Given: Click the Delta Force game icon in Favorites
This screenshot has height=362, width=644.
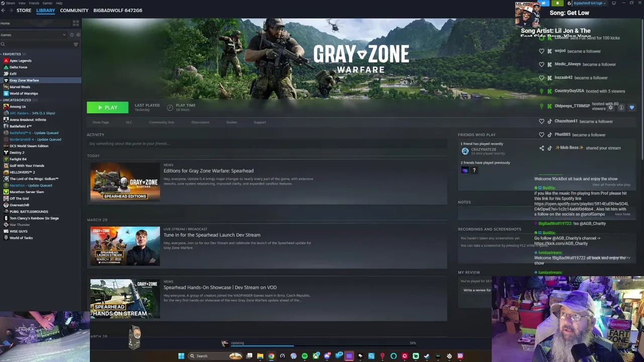Looking at the screenshot, I should [6, 67].
